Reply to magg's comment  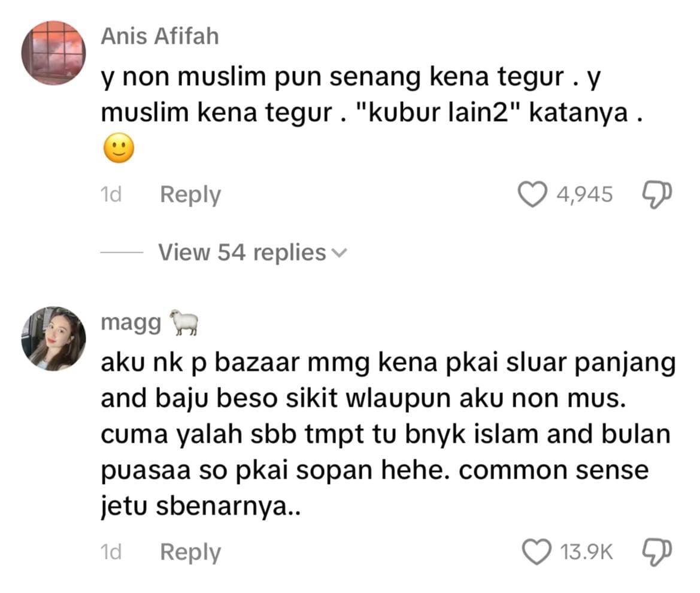(190, 552)
